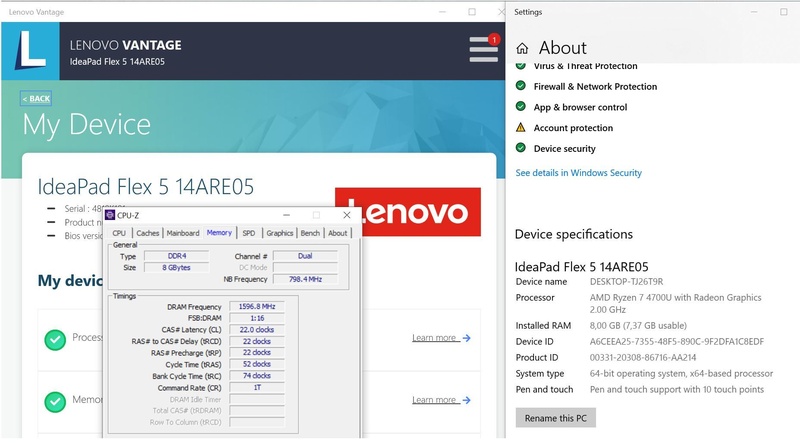Click the Account protection label
This screenshot has height=443, width=800.
(x=573, y=128)
